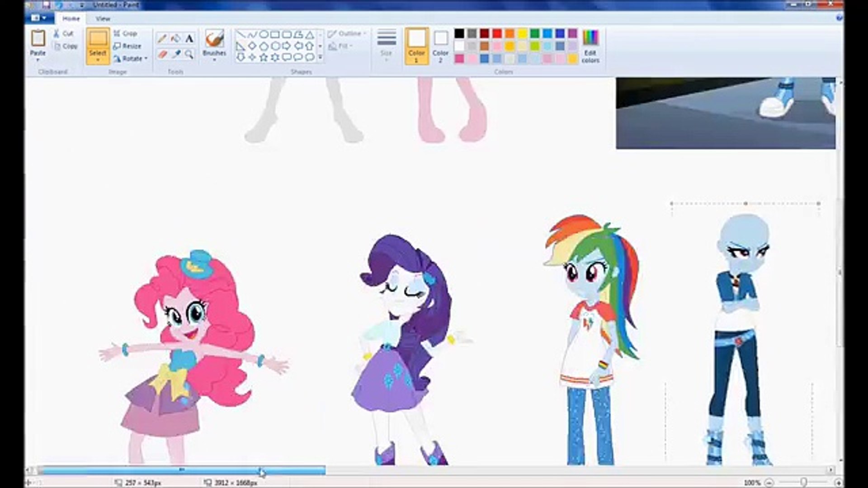Select the Pencil tool
Viewport: 868px width, 488px height.
[x=162, y=39]
